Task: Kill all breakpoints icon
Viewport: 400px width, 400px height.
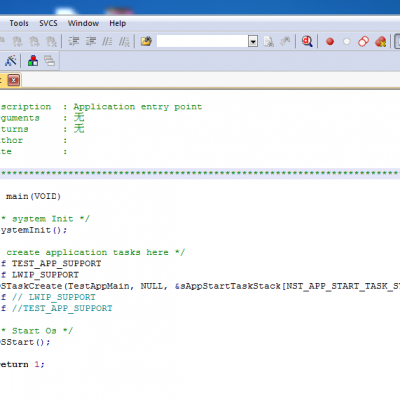Action: 380,42
